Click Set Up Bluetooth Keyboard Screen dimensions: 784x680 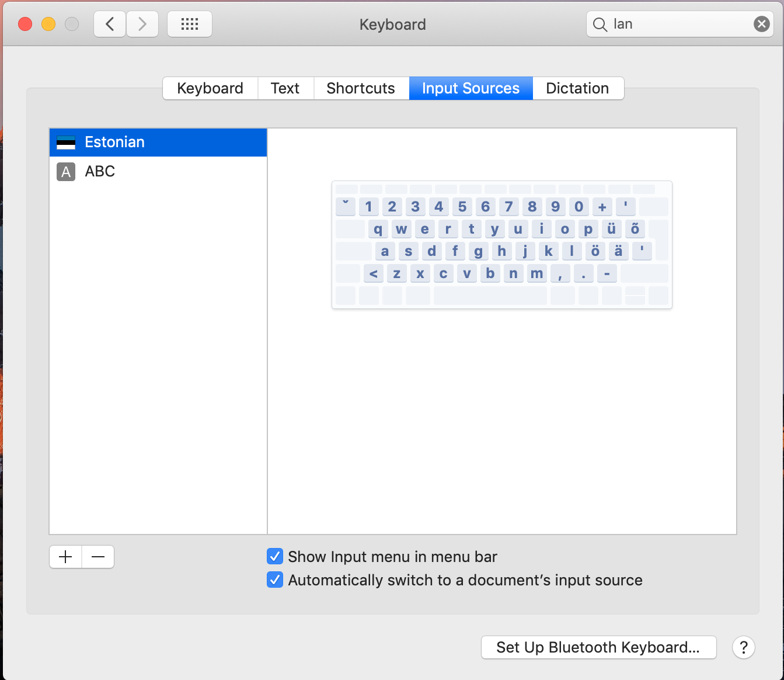598,647
